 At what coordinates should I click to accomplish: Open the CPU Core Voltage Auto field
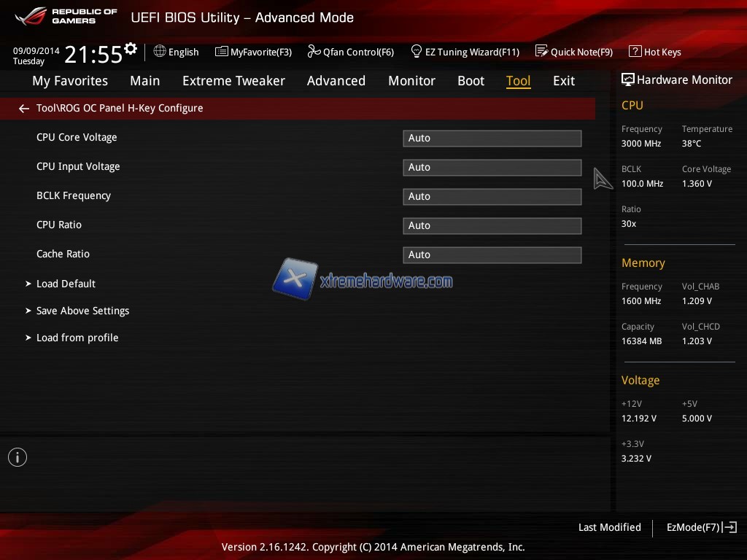pyautogui.click(x=492, y=138)
